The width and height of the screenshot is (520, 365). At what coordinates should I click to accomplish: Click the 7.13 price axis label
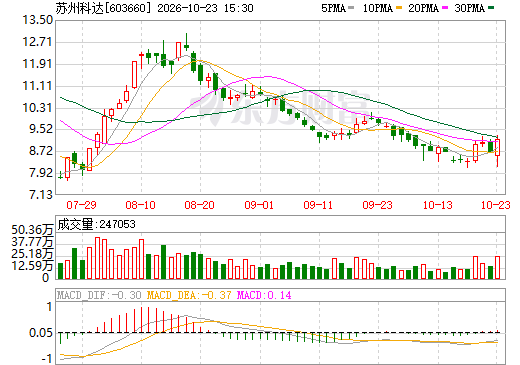(x=41, y=194)
